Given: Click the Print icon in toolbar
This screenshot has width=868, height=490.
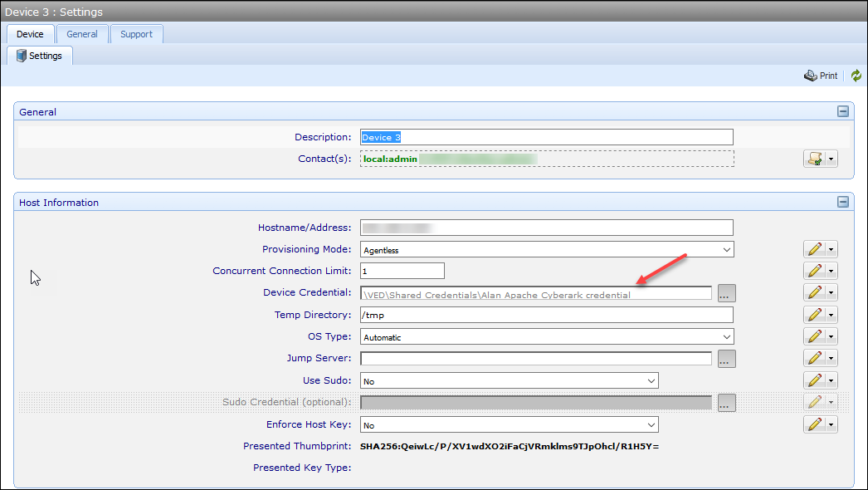Looking at the screenshot, I should (811, 76).
